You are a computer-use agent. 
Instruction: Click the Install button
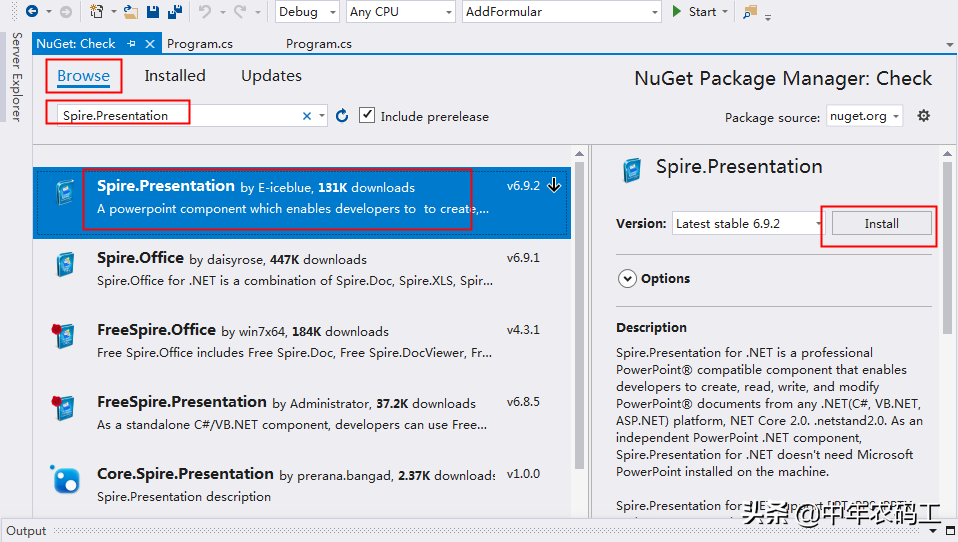point(882,224)
